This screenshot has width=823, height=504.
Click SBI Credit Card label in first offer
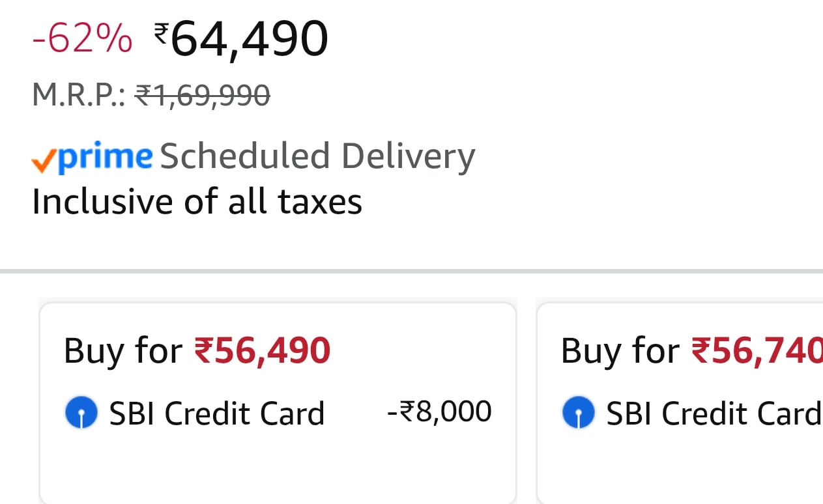pos(217,413)
